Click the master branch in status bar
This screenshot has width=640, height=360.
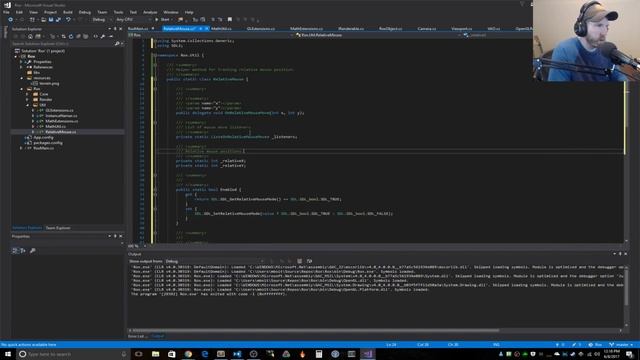[621, 344]
